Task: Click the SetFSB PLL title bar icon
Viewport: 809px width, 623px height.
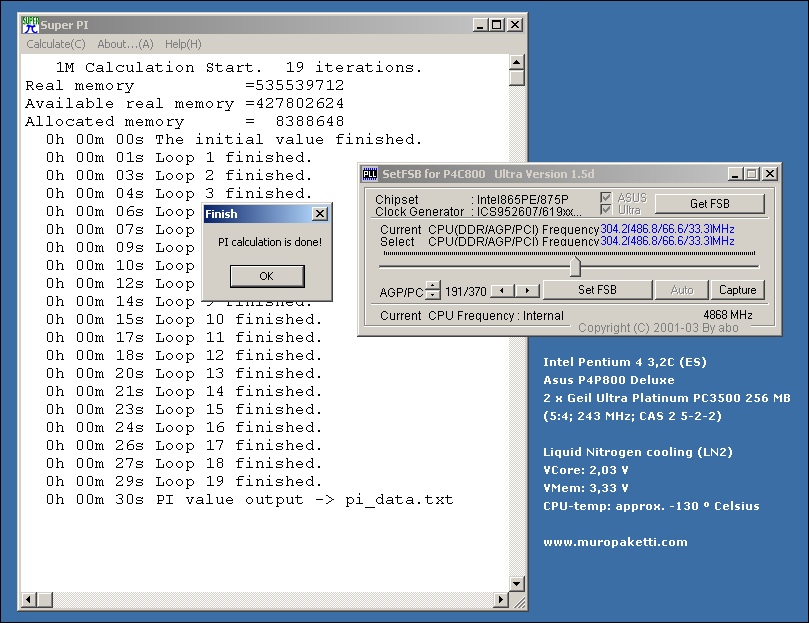Action: tap(369, 173)
